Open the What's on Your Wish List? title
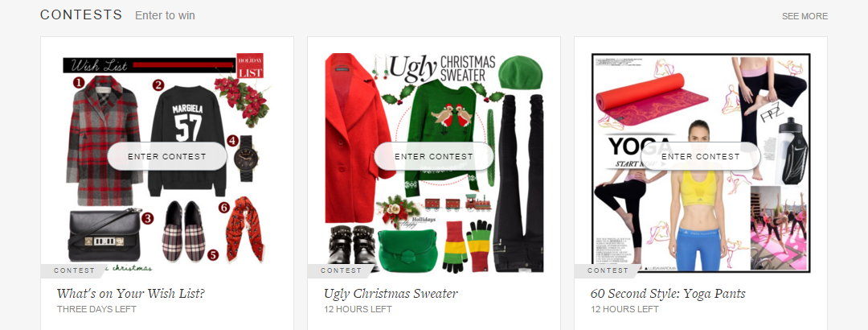This screenshot has height=330, width=868. click(131, 294)
